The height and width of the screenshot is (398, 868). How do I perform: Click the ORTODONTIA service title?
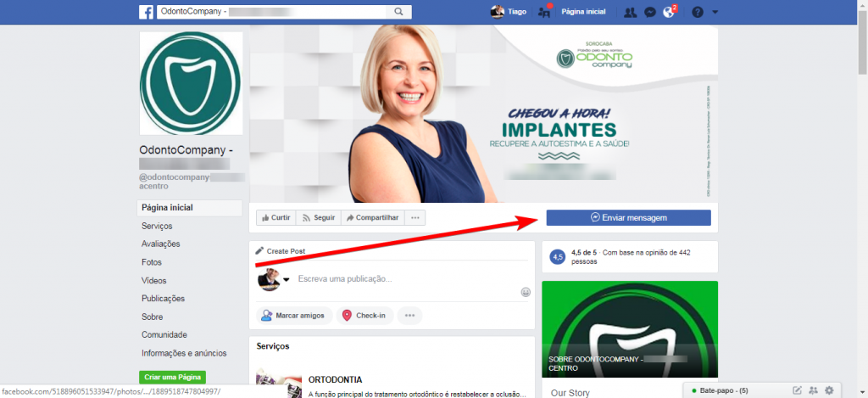click(x=336, y=379)
